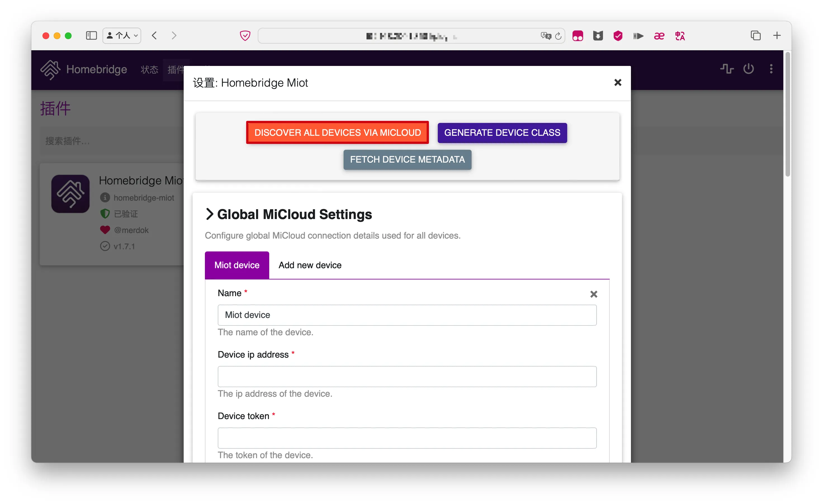Open the privacy shield icon in toolbar
Image resolution: width=823 pixels, height=504 pixels.
pos(245,36)
